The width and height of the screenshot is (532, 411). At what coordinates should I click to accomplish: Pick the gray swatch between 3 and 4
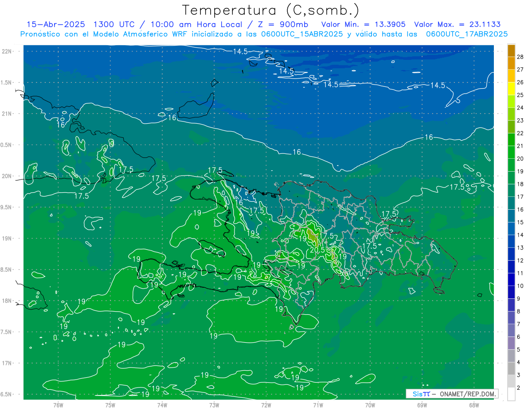pyautogui.click(x=511, y=369)
